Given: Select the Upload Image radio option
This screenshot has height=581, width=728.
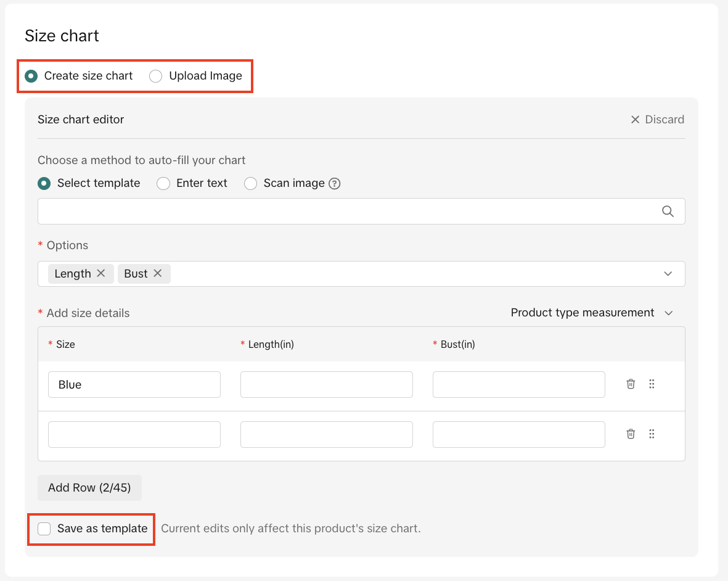Looking at the screenshot, I should tap(156, 76).
